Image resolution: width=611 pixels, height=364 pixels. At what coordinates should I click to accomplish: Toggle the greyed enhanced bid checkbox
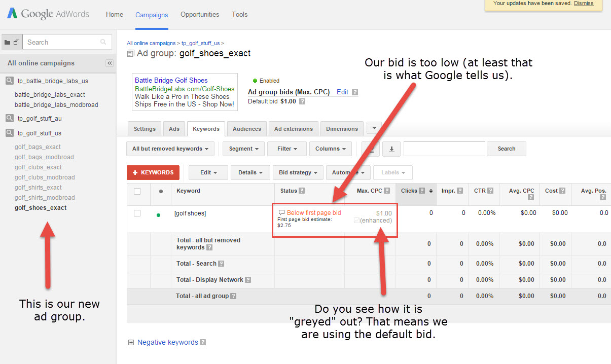point(356,221)
